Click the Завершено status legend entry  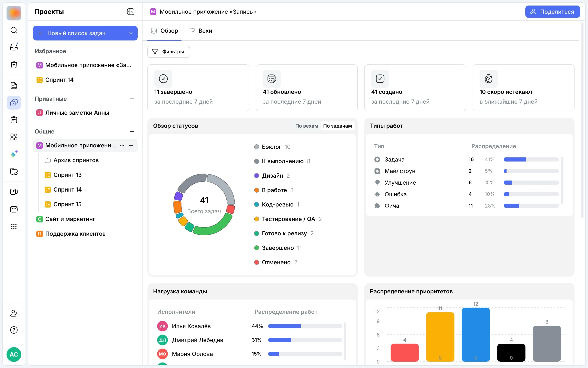278,248
